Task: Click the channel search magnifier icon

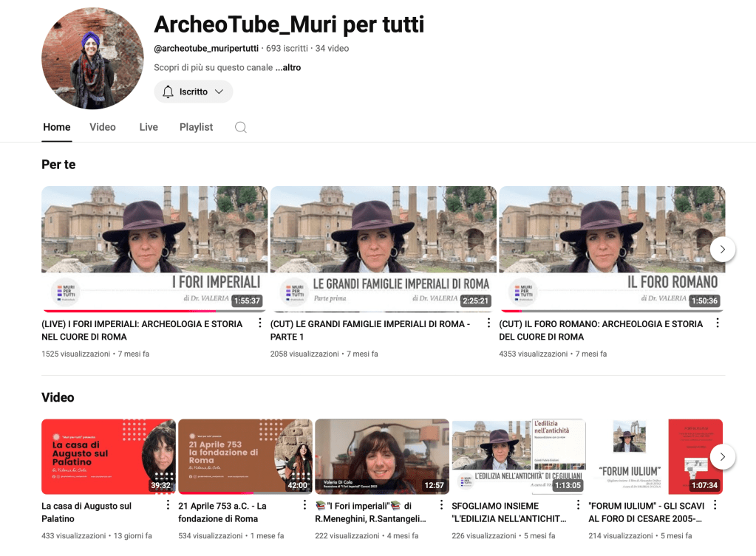Action: 240,127
